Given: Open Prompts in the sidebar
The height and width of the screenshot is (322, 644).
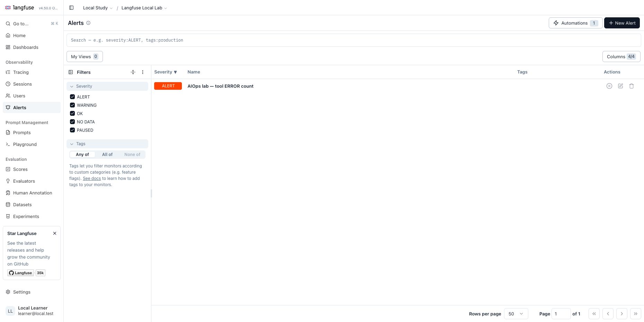Looking at the screenshot, I should (32, 132).
